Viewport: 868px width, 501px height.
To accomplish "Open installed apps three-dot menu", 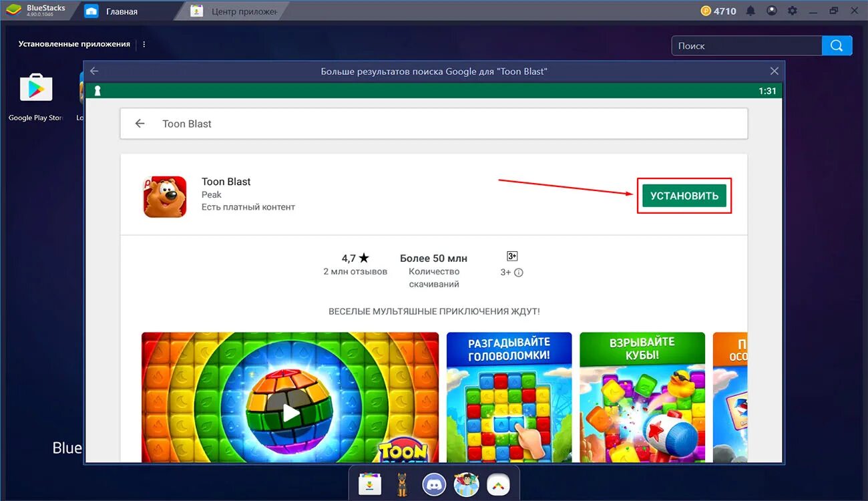I will (144, 44).
